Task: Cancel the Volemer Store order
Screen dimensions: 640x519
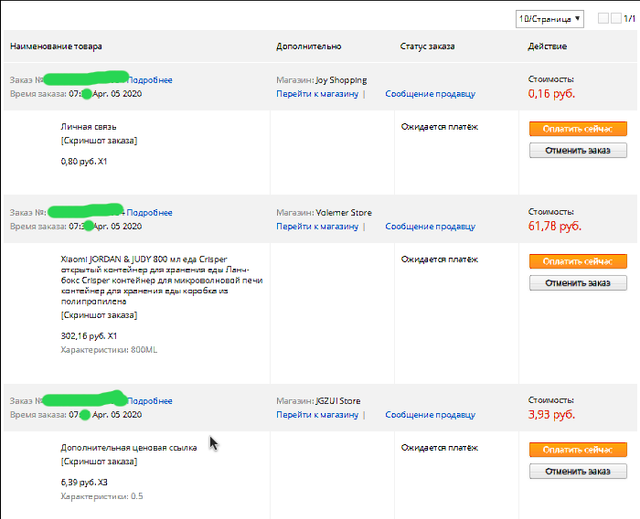Action: (578, 283)
